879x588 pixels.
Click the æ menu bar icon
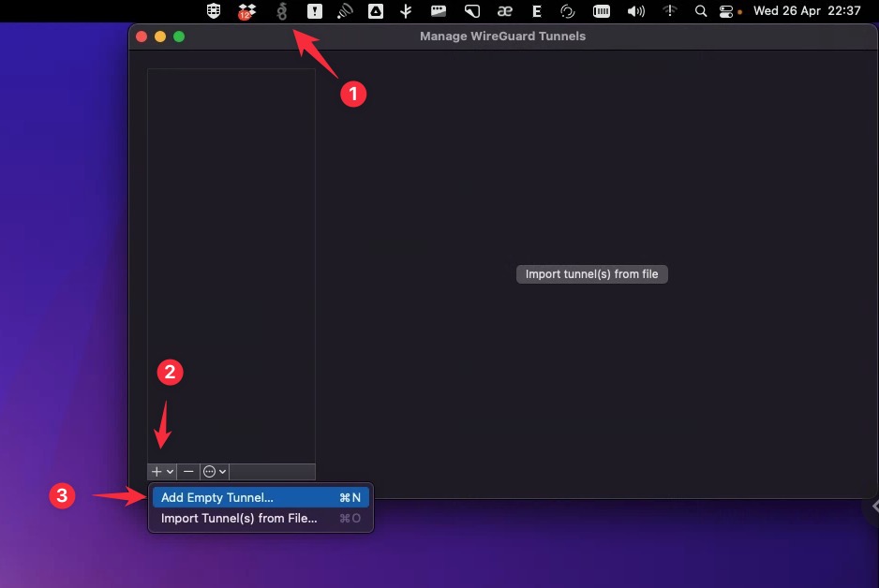point(504,11)
